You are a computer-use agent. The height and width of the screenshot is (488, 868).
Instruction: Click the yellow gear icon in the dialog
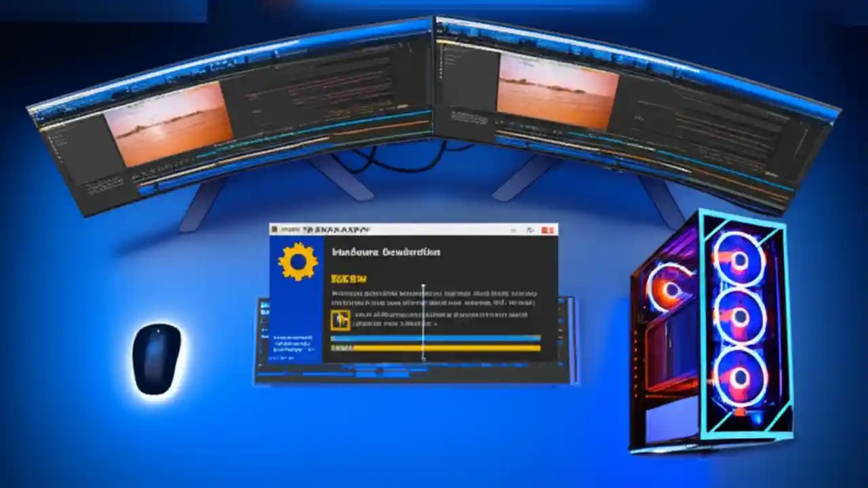click(298, 261)
